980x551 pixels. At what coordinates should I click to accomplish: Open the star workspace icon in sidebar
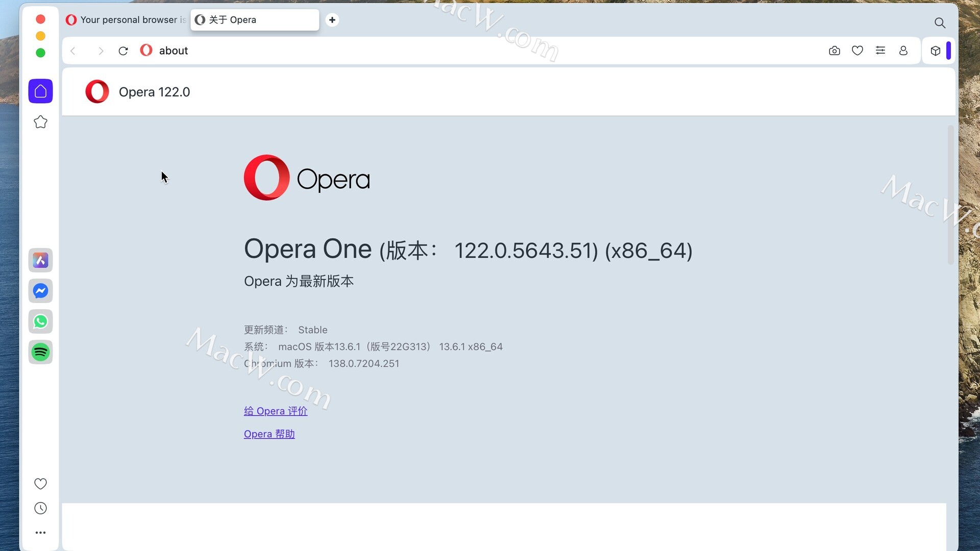coord(40,122)
